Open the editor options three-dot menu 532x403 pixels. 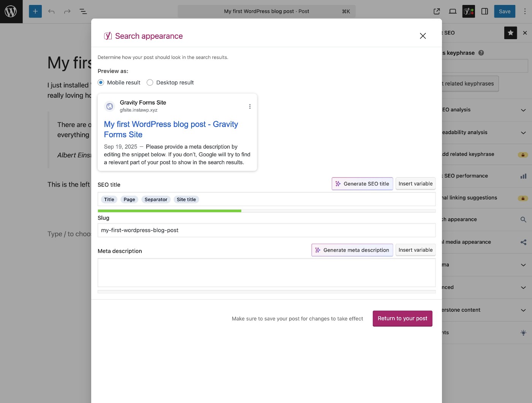pos(525,11)
